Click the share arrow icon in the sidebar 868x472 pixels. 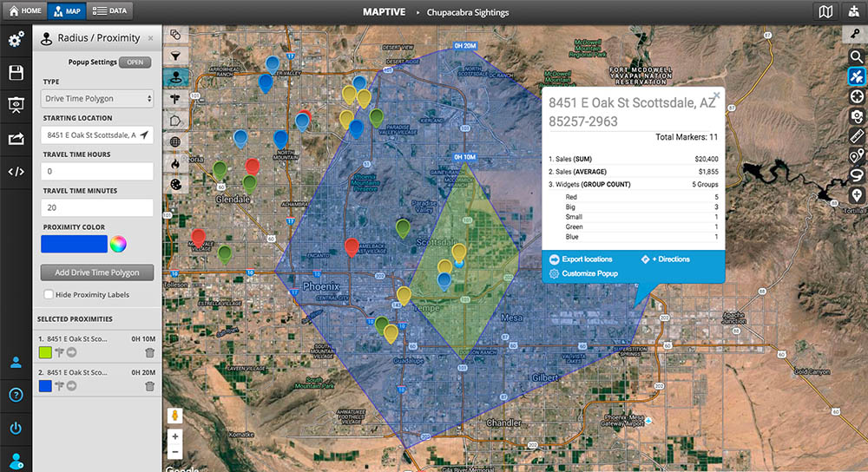16,138
